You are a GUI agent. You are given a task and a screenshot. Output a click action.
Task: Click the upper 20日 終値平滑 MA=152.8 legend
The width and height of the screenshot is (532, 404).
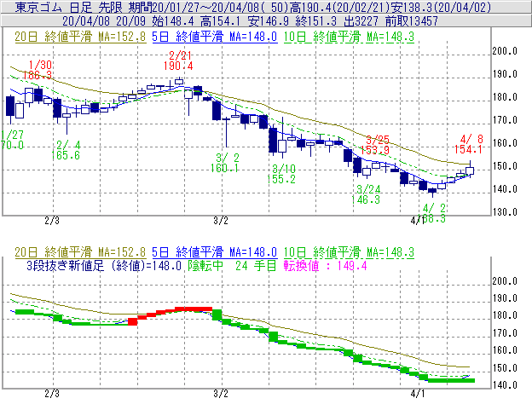[80, 37]
